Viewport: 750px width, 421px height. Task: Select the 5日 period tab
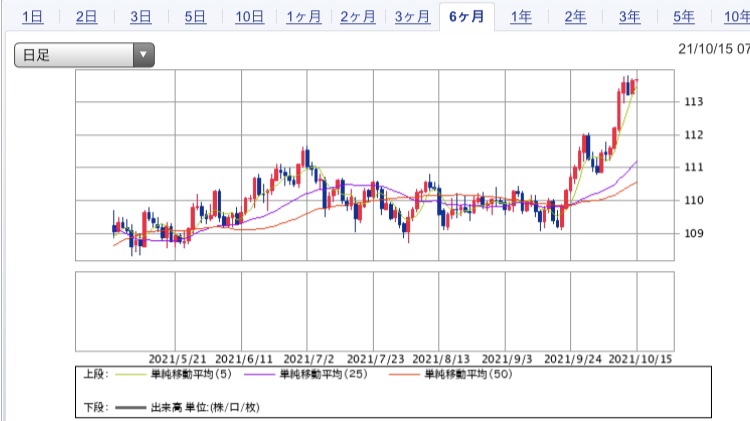coord(195,17)
